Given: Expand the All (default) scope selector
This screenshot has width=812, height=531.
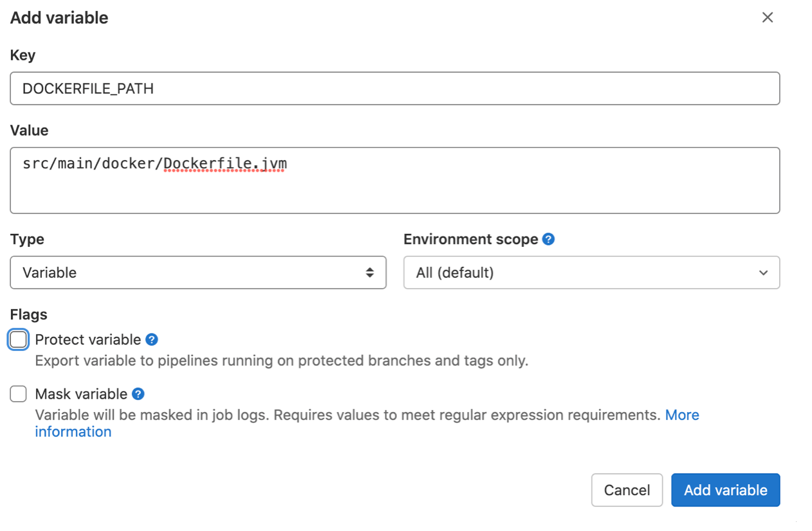Looking at the screenshot, I should pos(591,273).
